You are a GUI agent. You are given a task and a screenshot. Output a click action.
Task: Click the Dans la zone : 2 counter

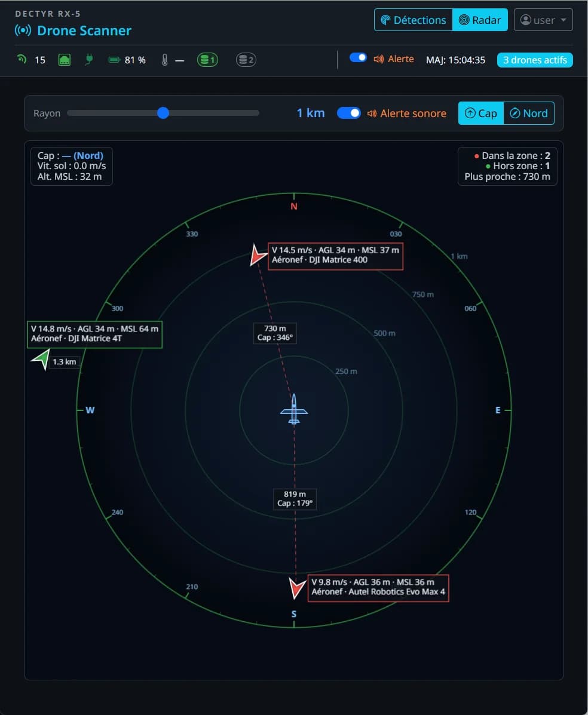[512, 155]
